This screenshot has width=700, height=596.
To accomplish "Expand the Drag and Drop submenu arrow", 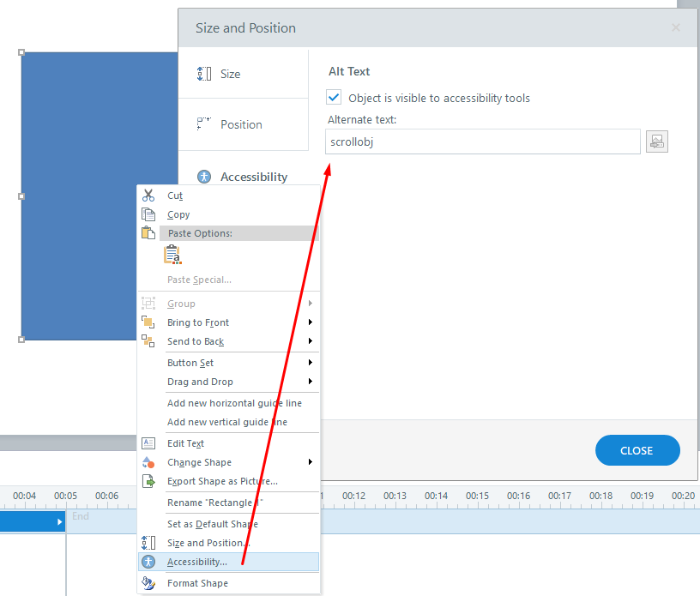I will [311, 382].
